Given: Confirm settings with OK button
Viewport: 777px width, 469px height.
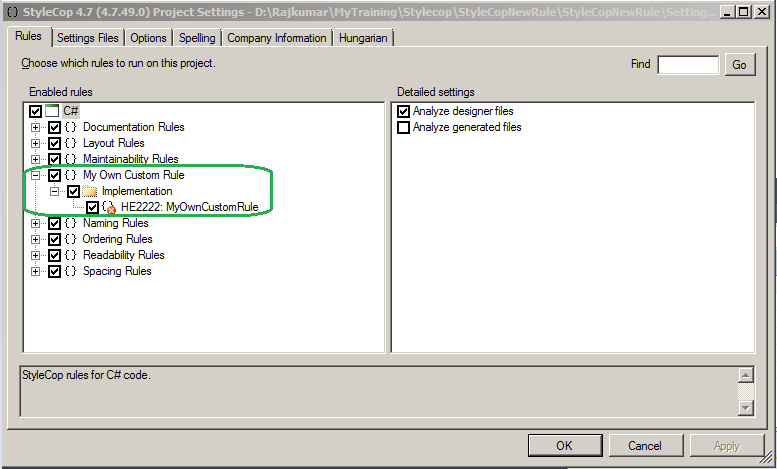Looking at the screenshot, I should 565,446.
